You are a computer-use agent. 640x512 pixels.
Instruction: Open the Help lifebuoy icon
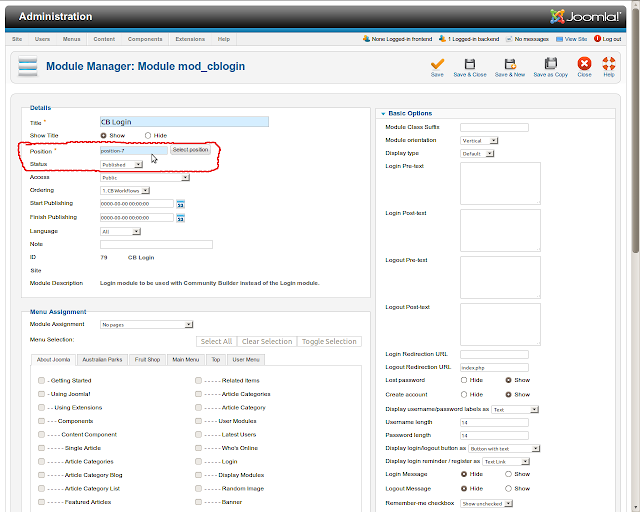(609, 64)
